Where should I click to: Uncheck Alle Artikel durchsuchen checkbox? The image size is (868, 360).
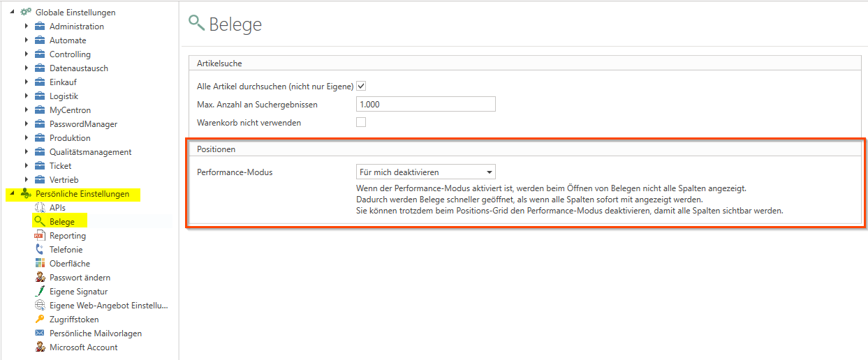[361, 86]
